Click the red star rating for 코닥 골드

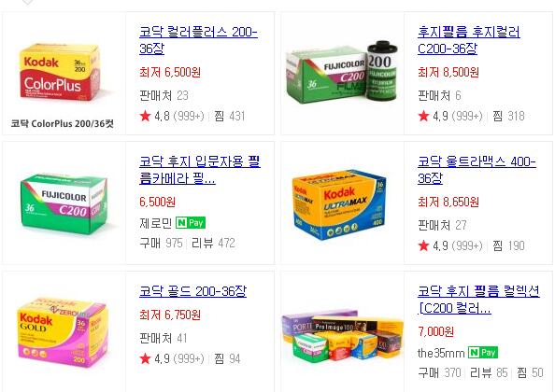tap(145, 358)
